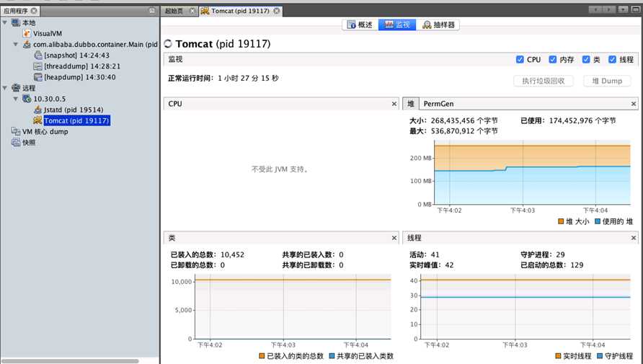The width and height of the screenshot is (643, 364).
Task: Click the refresh spinner beside Tomcat title
Action: tap(168, 43)
